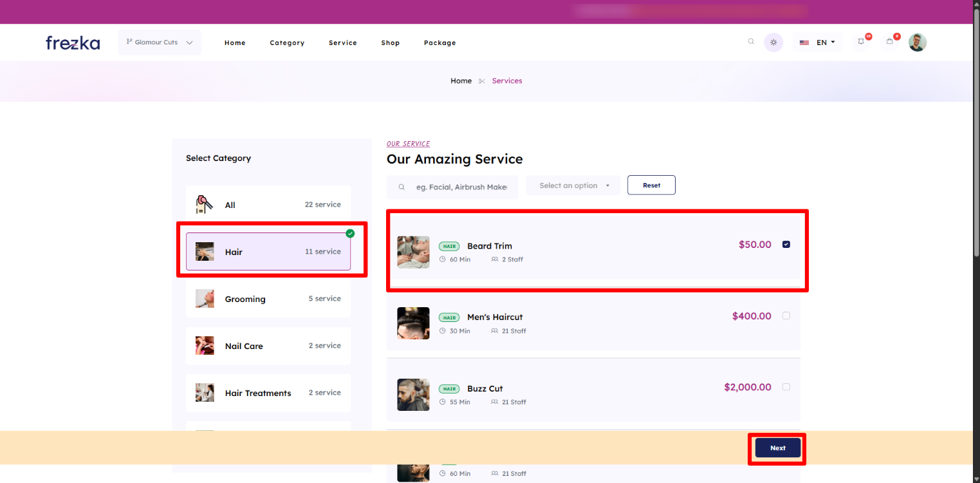
Task: Click the Reset filter button
Action: click(x=651, y=185)
